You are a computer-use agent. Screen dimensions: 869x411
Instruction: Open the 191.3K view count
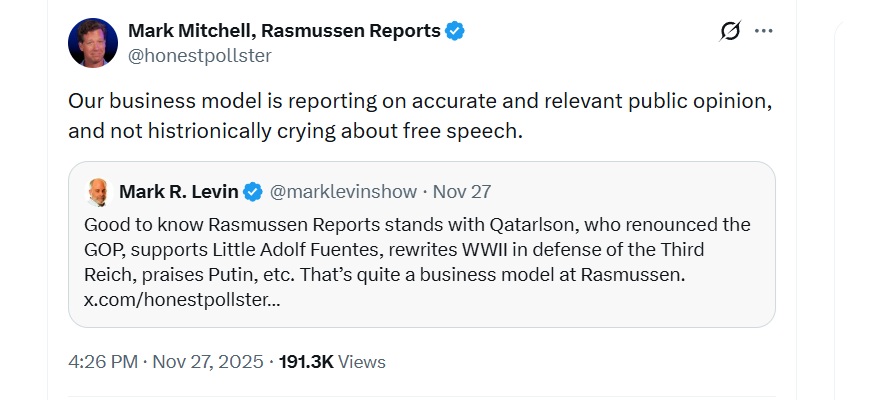306,362
